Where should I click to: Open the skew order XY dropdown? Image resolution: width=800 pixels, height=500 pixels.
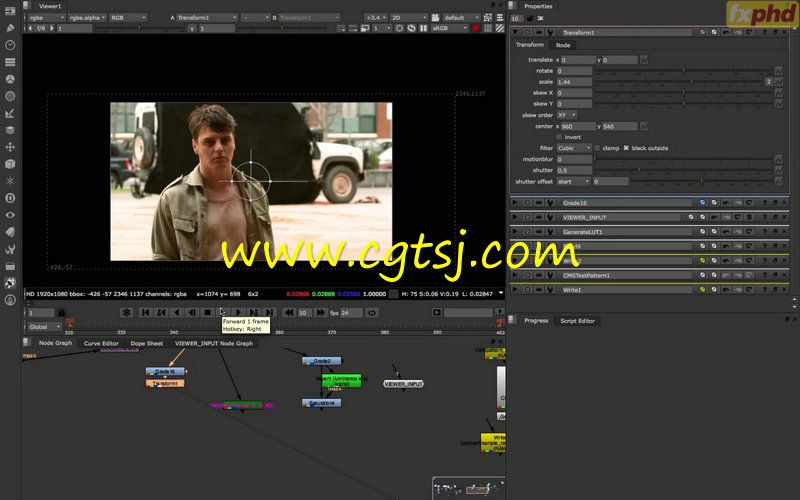tap(566, 115)
